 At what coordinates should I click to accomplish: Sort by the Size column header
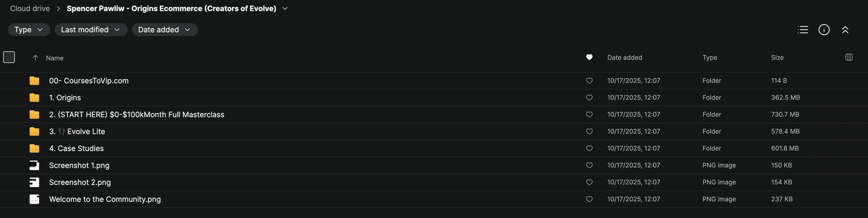click(x=777, y=58)
